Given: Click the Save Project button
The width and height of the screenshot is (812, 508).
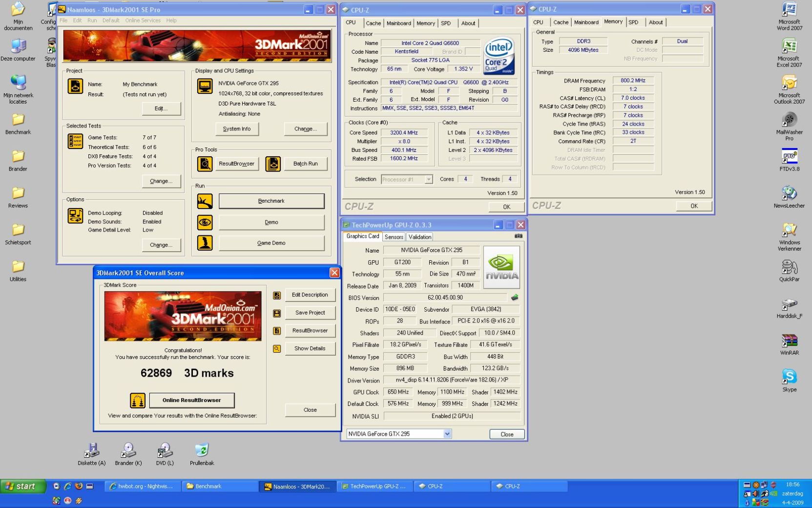Looking at the screenshot, I should click(310, 313).
